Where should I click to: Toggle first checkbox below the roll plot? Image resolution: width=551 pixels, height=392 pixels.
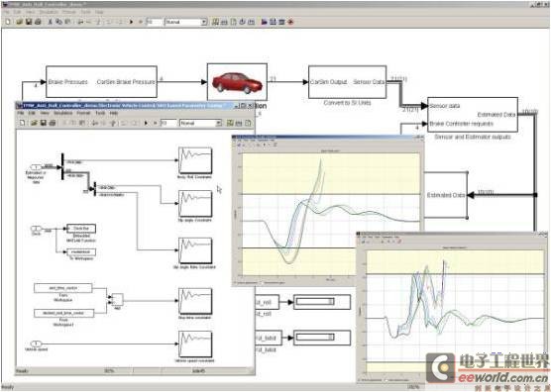236,282
